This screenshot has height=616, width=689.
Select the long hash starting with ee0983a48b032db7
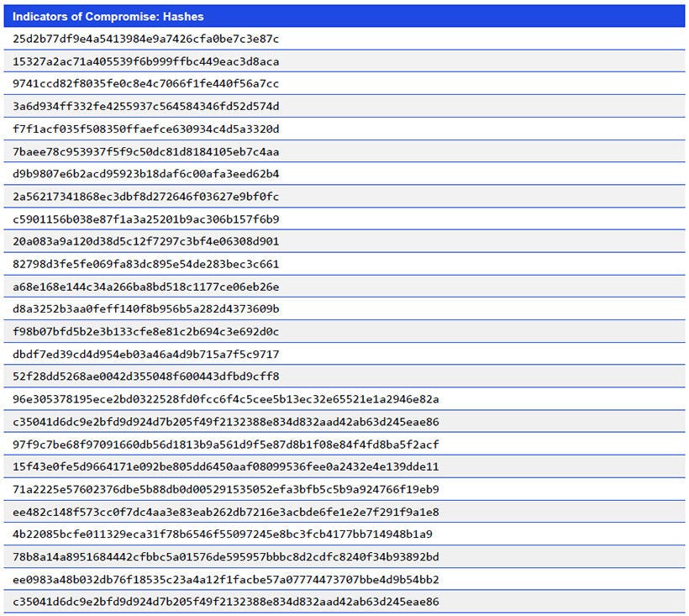coord(226,580)
